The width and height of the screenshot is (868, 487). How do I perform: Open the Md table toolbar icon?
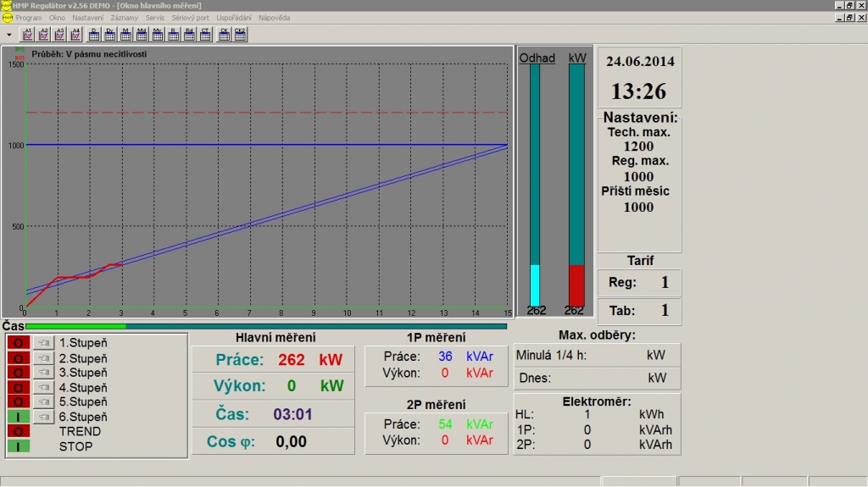tap(142, 35)
